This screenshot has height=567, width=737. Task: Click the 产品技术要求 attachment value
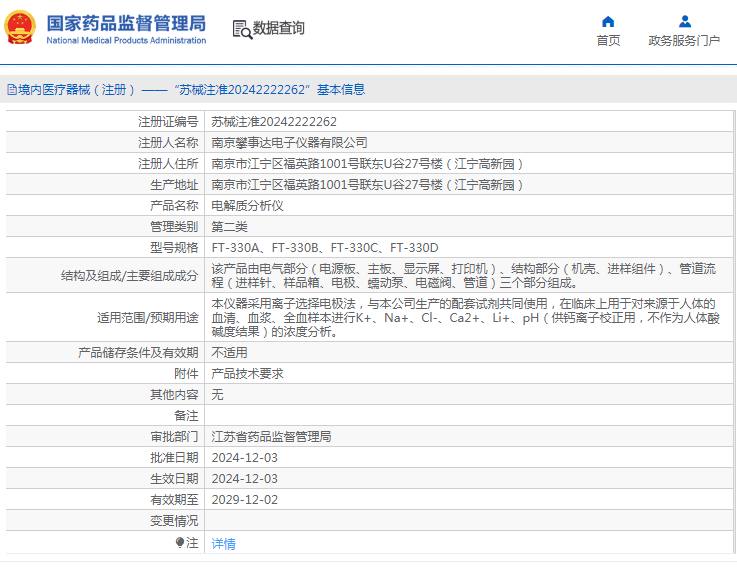pyautogui.click(x=247, y=374)
